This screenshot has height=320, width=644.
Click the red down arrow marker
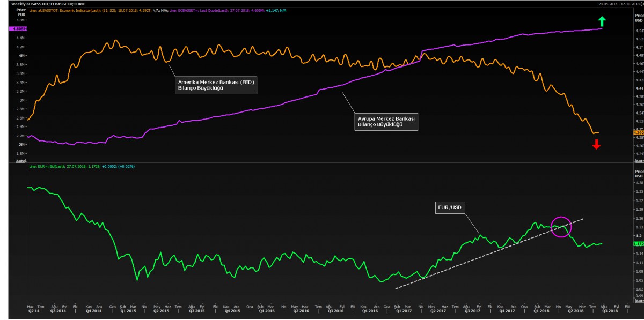click(x=596, y=144)
